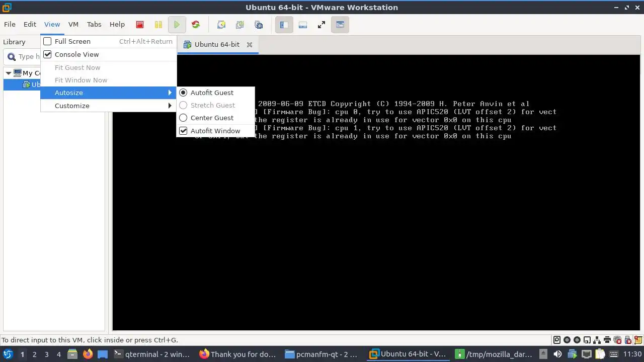Open the VM menu

(73, 24)
